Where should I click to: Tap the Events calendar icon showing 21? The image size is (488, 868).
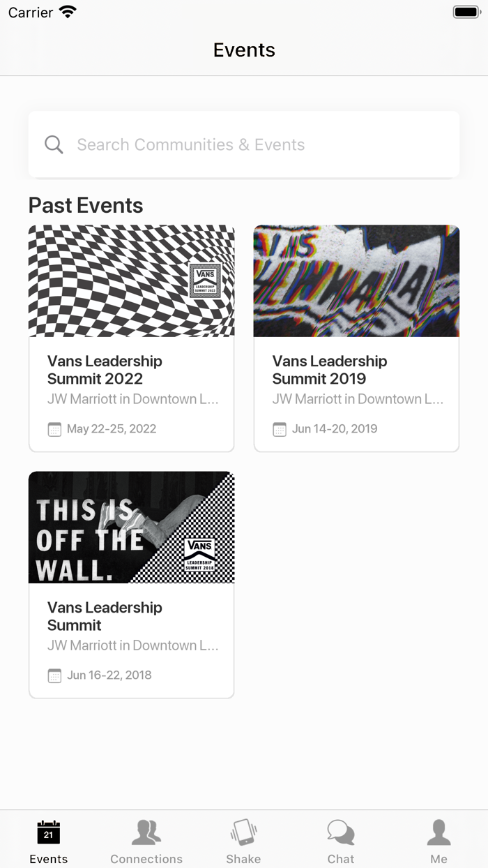click(x=48, y=831)
